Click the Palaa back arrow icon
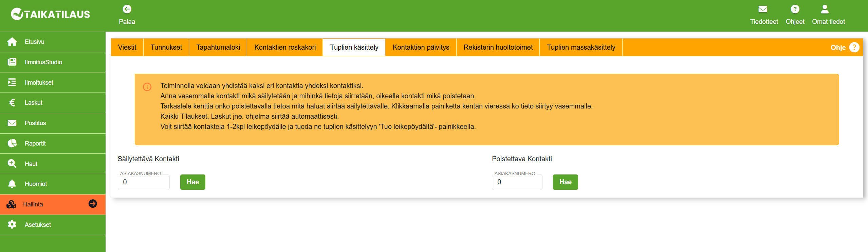Image resolution: width=868 pixels, height=252 pixels. (x=127, y=9)
